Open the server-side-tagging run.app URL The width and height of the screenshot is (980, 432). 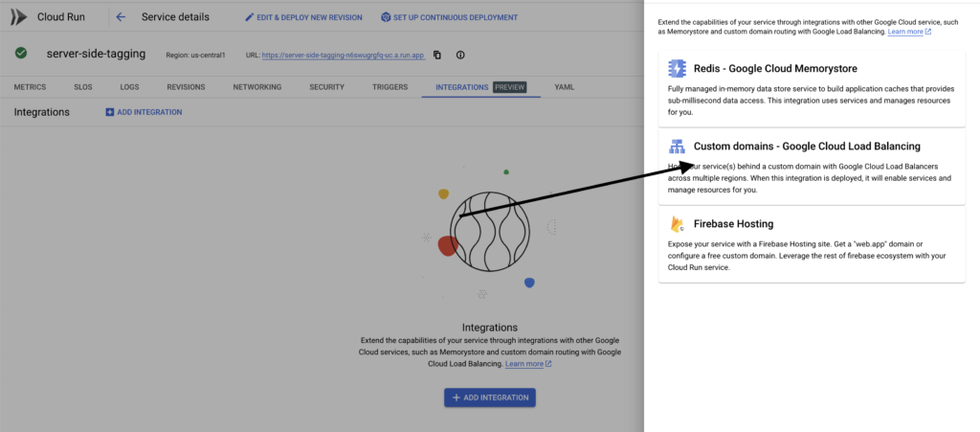342,56
